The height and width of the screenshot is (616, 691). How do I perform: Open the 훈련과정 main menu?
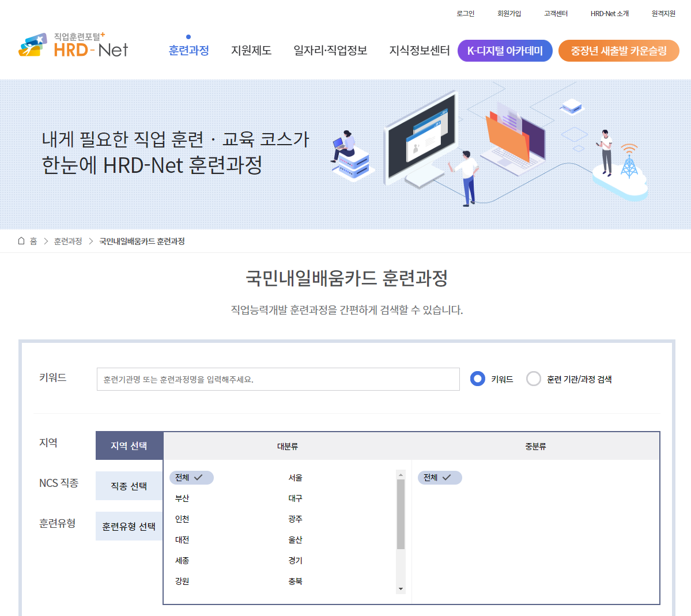(x=188, y=50)
